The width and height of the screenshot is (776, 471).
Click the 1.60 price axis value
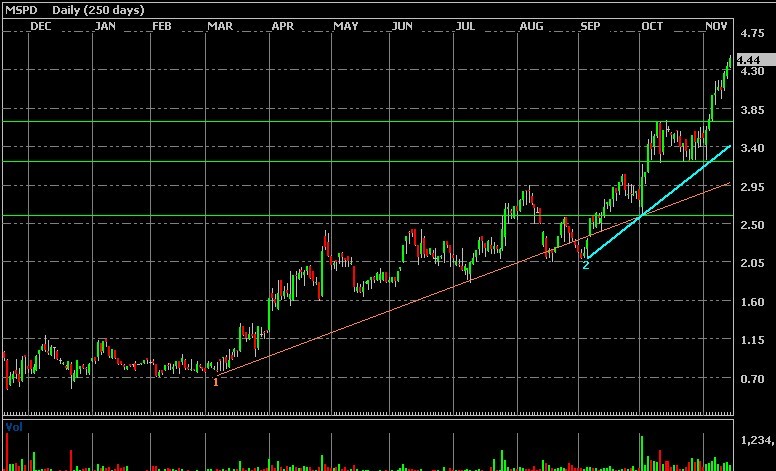[752, 302]
